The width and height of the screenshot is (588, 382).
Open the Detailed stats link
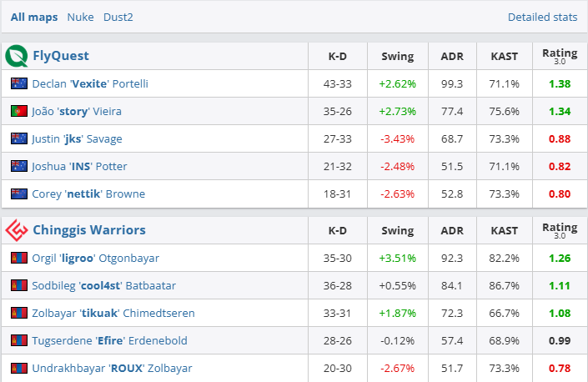coord(542,17)
